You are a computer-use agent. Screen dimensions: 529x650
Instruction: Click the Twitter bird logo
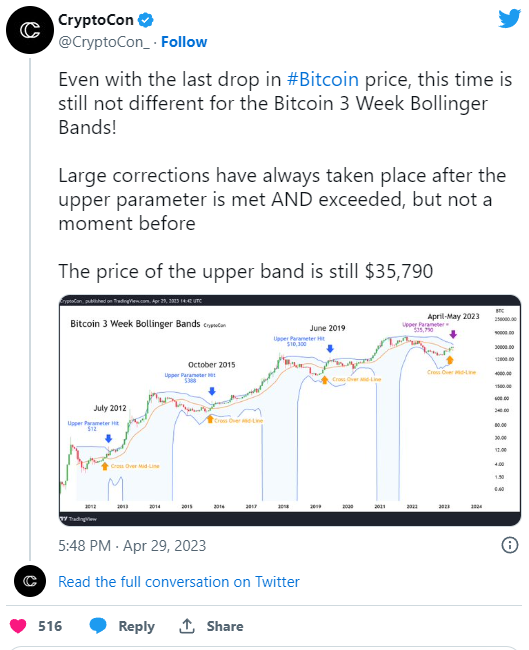tap(510, 19)
